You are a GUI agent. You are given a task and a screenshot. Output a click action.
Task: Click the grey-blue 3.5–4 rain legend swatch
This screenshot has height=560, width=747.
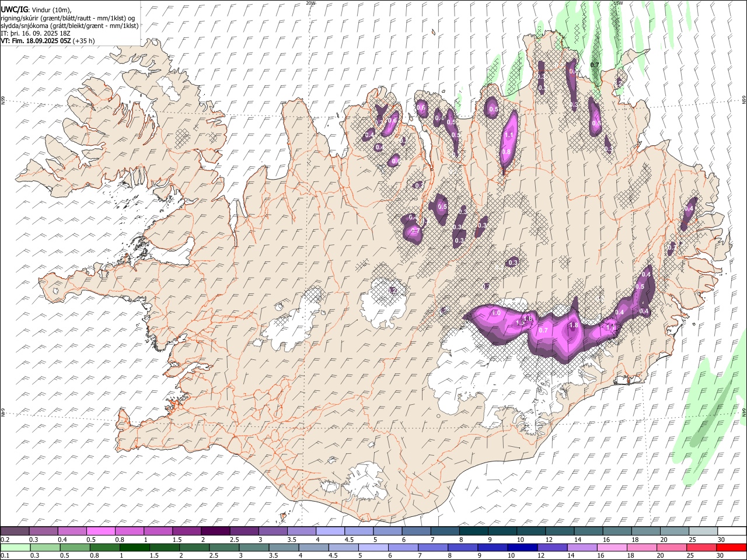point(282,547)
